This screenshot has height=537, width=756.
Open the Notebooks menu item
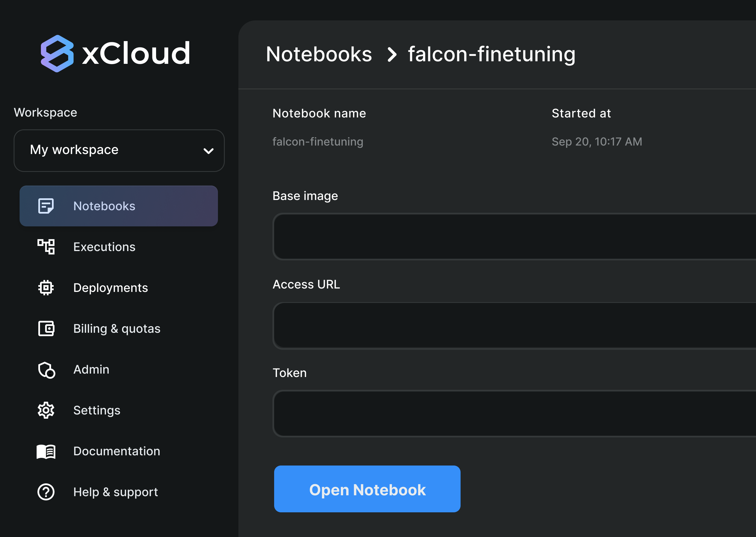119,206
